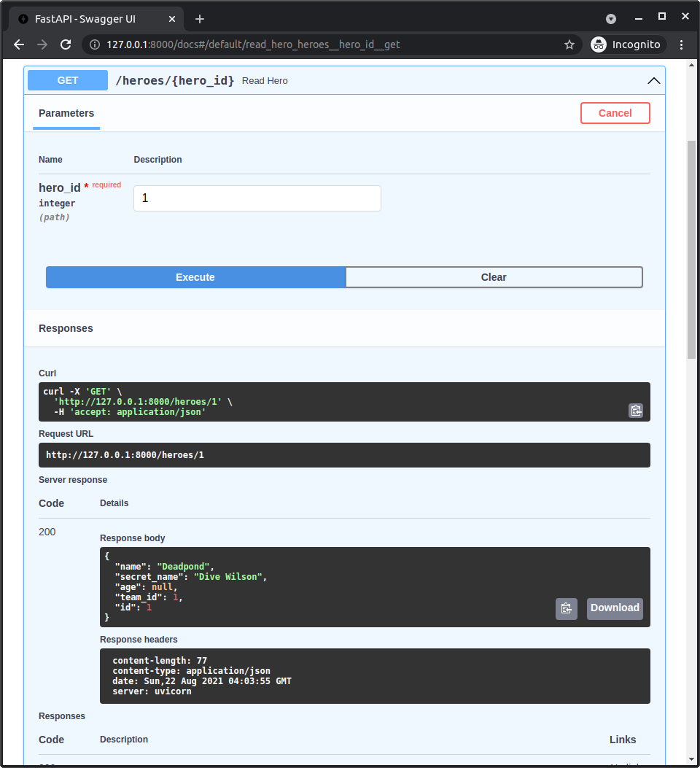
Task: Click the Clear button
Action: click(494, 277)
